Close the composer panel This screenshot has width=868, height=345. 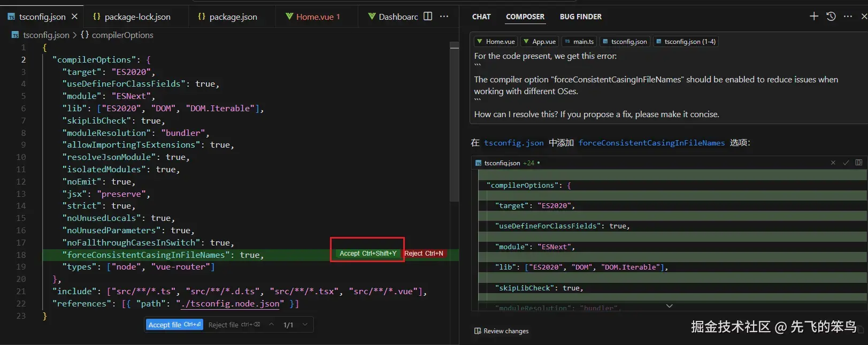click(x=864, y=16)
